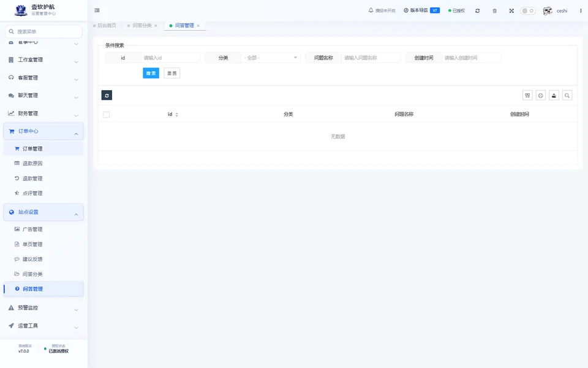Open 版本导览 version guide
Image resolution: width=588 pixels, height=368 pixels.
click(x=415, y=10)
